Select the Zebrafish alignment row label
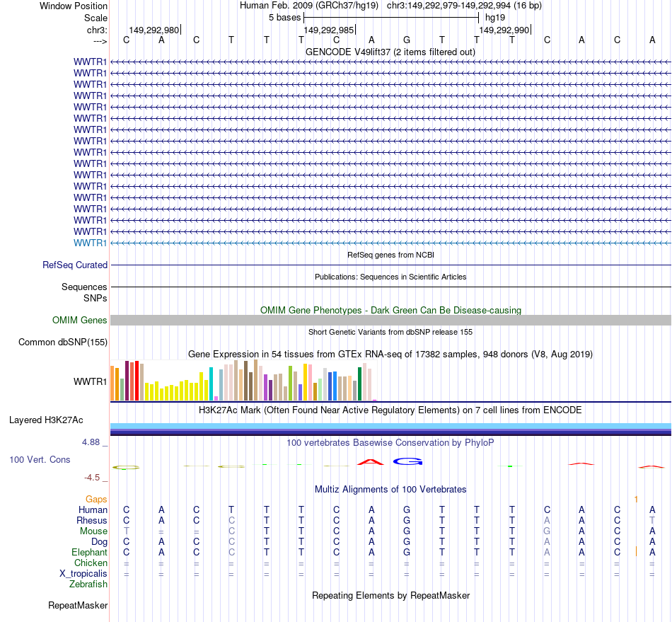 click(88, 584)
